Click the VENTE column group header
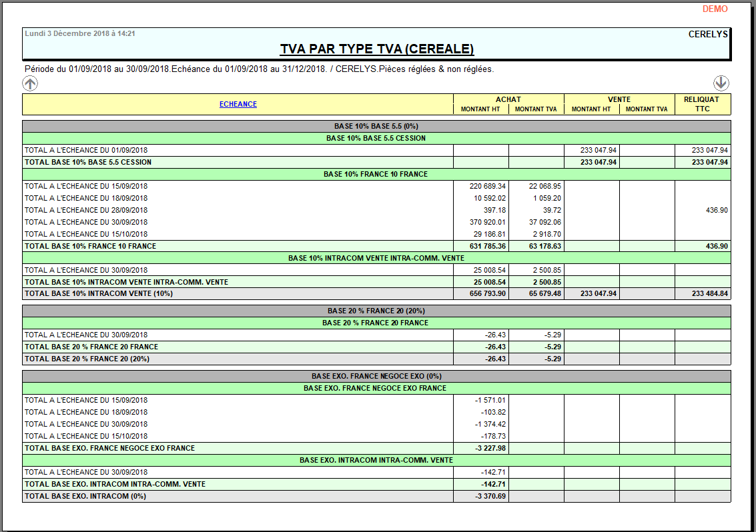The height and width of the screenshot is (532, 756). (x=619, y=99)
